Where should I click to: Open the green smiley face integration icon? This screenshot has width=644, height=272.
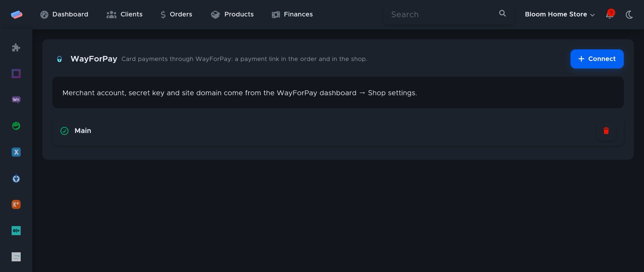coord(16,126)
